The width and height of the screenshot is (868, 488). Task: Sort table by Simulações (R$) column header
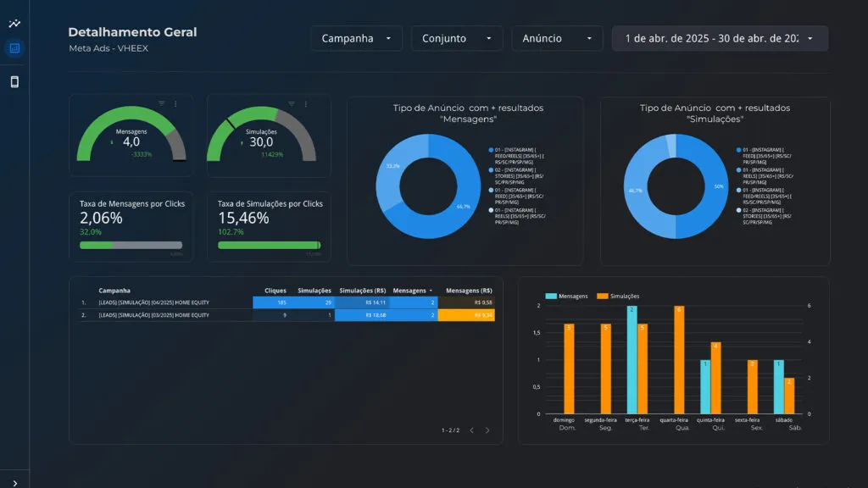coord(363,291)
